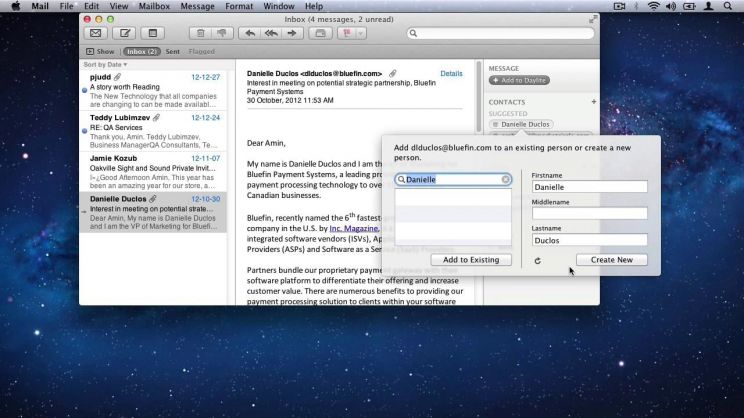Click the attachment paperclip in message header
The width and height of the screenshot is (744, 418).
[392, 74]
